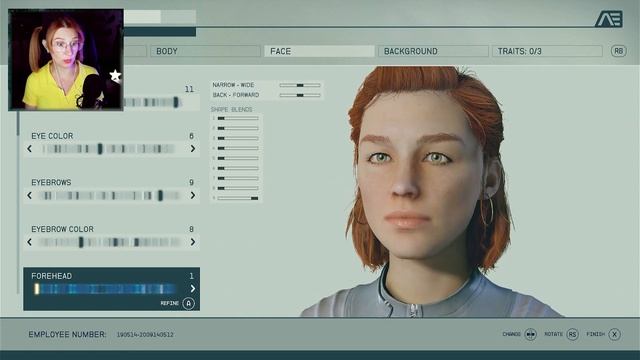Click the FINISH label

[x=596, y=334]
